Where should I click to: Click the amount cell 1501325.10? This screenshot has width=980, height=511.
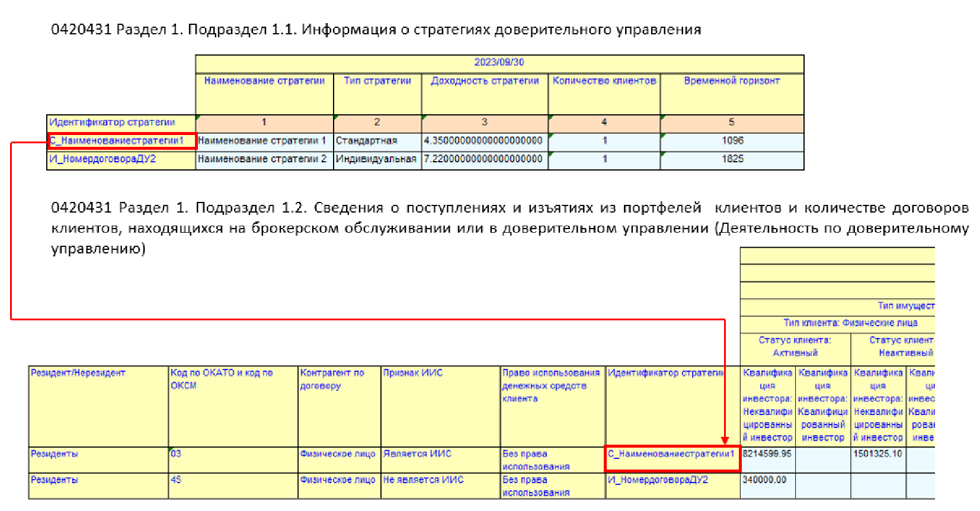(877, 454)
